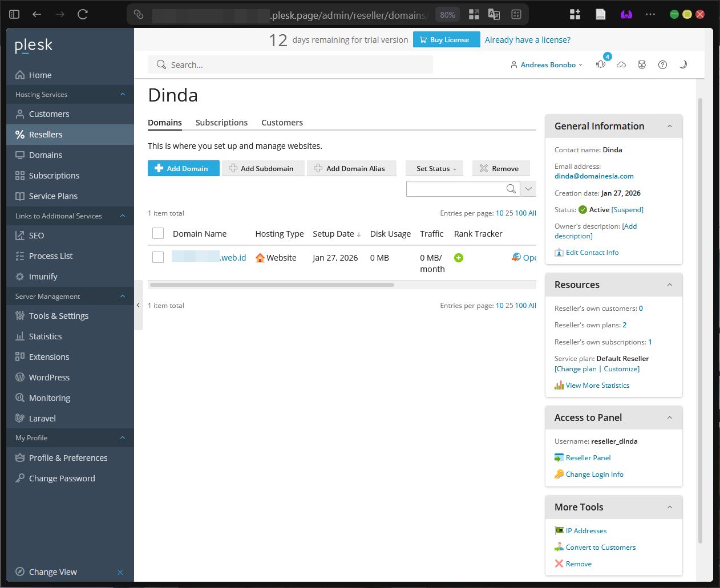Open the Reseller Panel link
Screen dimensions: 720x588
(588, 458)
